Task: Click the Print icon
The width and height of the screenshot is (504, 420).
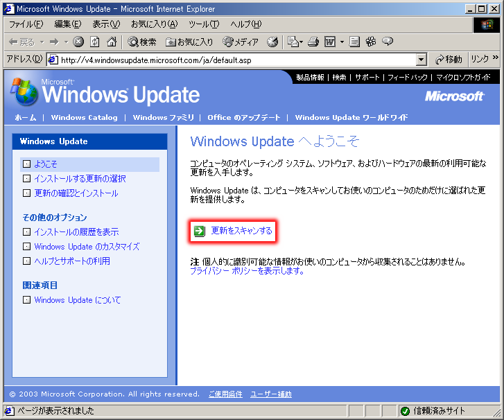Action: coord(313,42)
